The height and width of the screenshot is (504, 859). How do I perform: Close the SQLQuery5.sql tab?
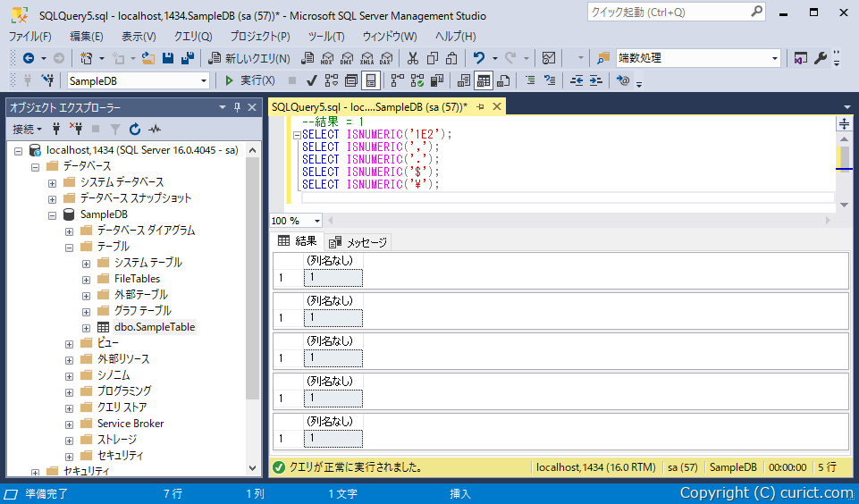(x=497, y=107)
